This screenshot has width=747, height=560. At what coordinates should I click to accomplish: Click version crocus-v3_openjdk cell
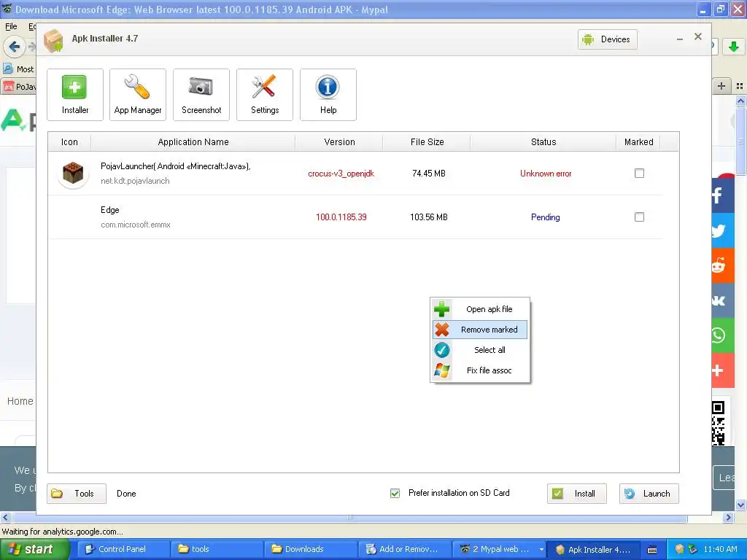(x=341, y=174)
